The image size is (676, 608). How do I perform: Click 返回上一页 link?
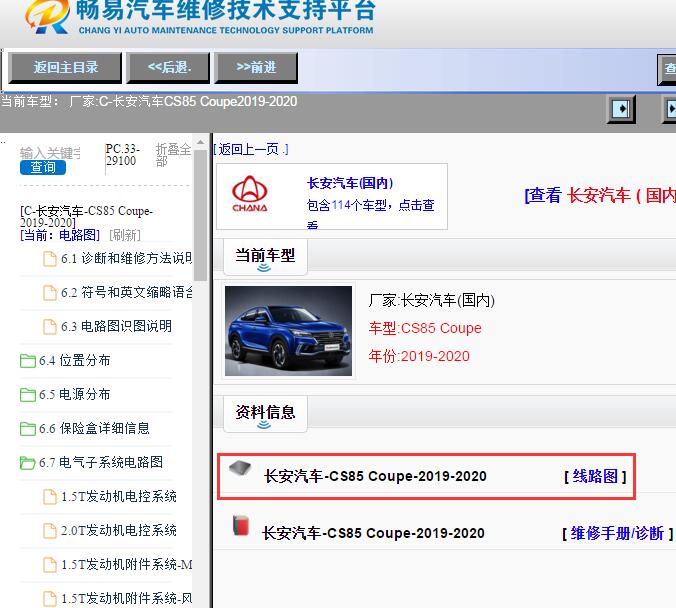[251, 150]
